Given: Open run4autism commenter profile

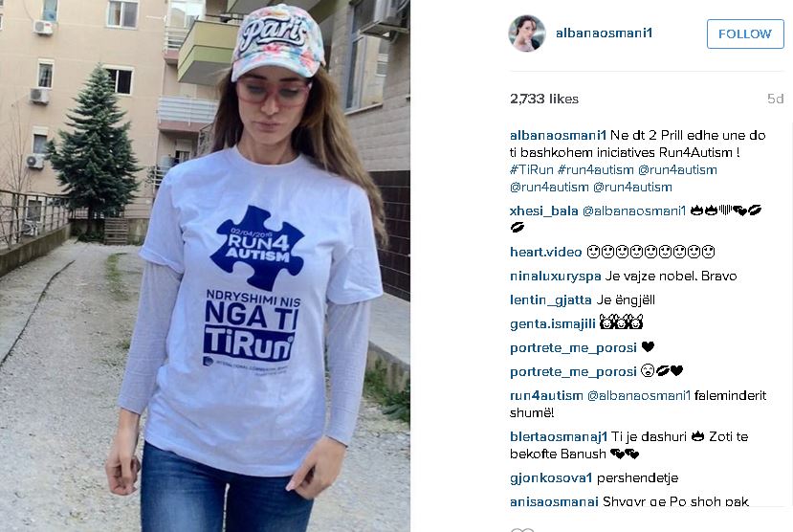Looking at the screenshot, I should 546,395.
